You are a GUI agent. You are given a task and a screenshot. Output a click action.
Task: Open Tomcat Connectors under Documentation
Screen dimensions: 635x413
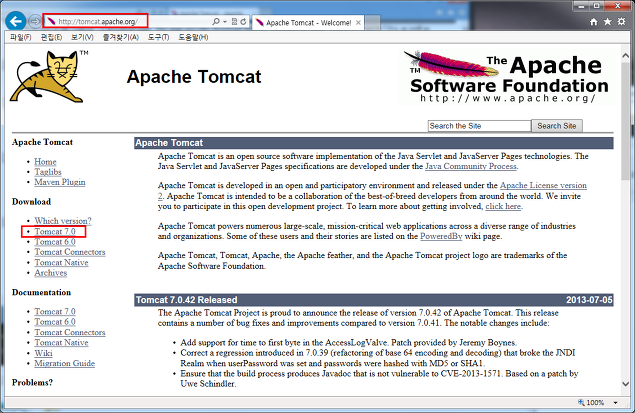(x=70, y=332)
